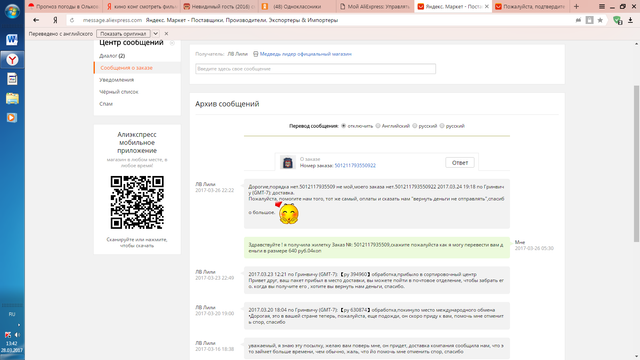Screen dimensions: 640x360
Task: Click the Yandex 'Я' home button
Action: click(55, 20)
